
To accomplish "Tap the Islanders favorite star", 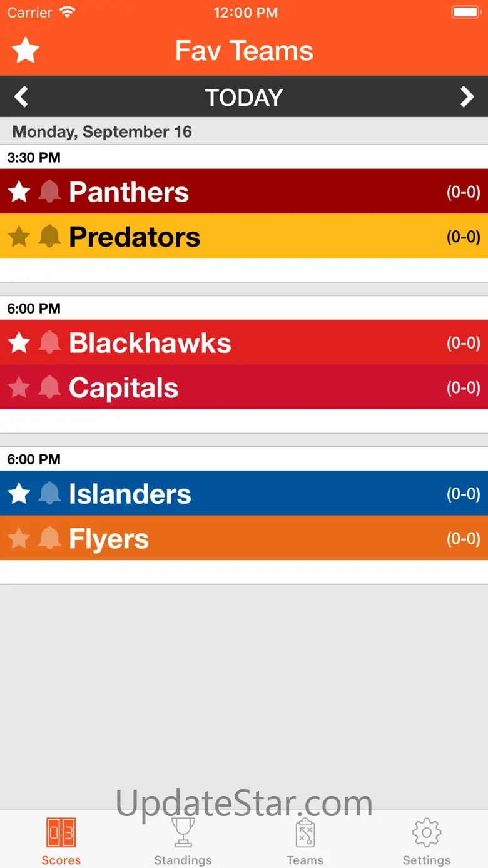I will pyautogui.click(x=19, y=494).
